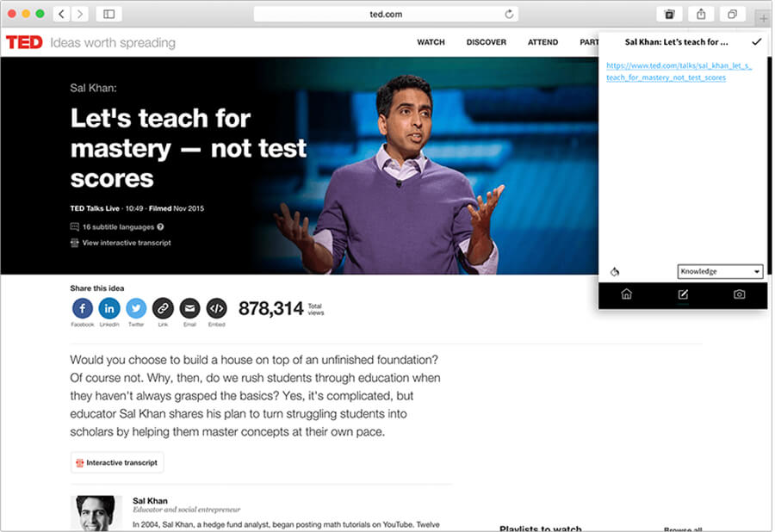Open the Safari share button
Viewport: 775px width, 532px height.
(x=701, y=14)
